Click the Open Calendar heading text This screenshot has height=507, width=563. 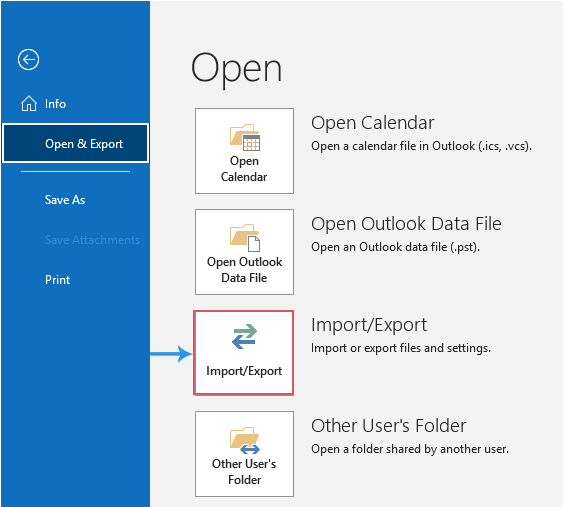pos(373,123)
